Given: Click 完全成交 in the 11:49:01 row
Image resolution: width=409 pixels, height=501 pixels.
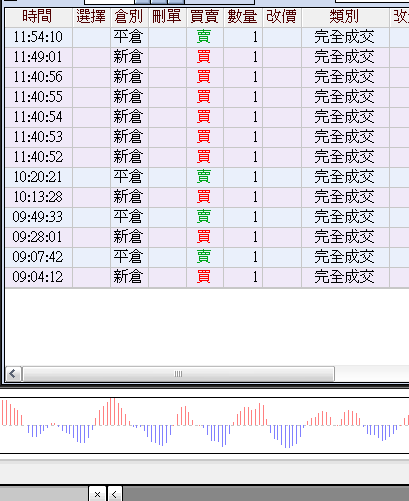Looking at the screenshot, I should 344,57.
